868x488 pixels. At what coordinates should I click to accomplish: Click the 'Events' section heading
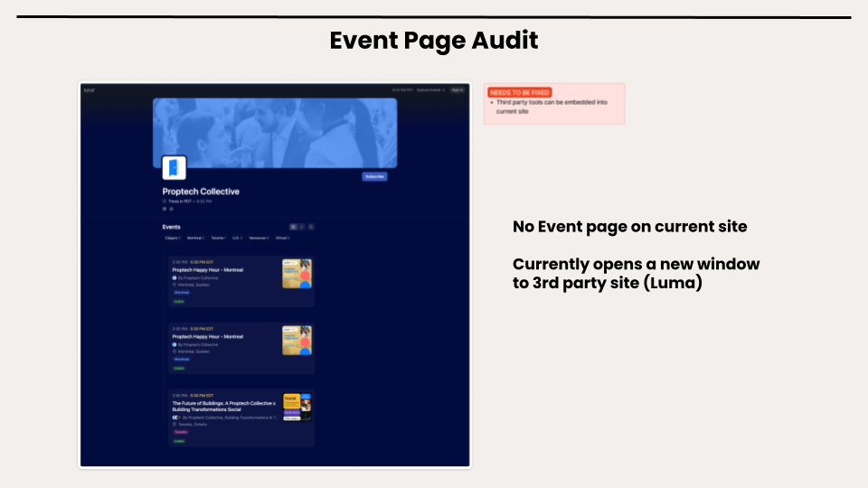(x=171, y=227)
